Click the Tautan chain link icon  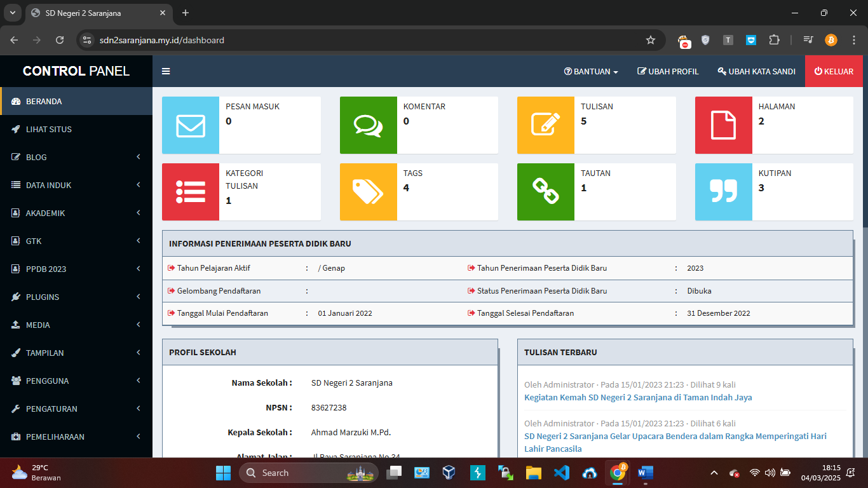click(x=546, y=192)
